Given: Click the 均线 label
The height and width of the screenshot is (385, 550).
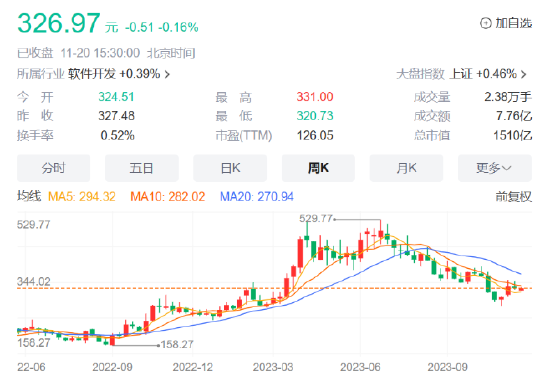Looking at the screenshot, I should (29, 196).
